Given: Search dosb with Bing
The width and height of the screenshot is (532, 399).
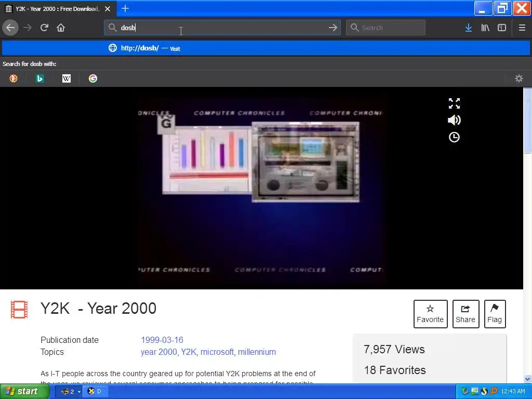Looking at the screenshot, I should tap(40, 79).
